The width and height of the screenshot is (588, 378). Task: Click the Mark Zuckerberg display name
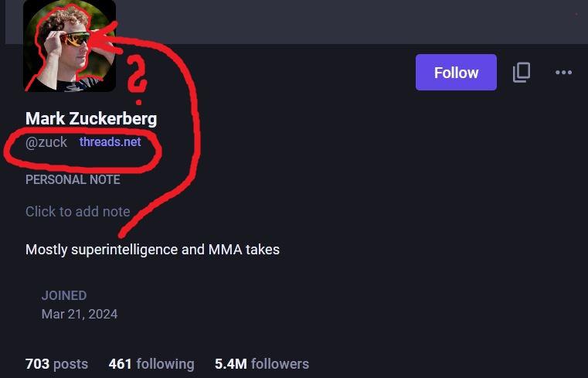pos(91,118)
